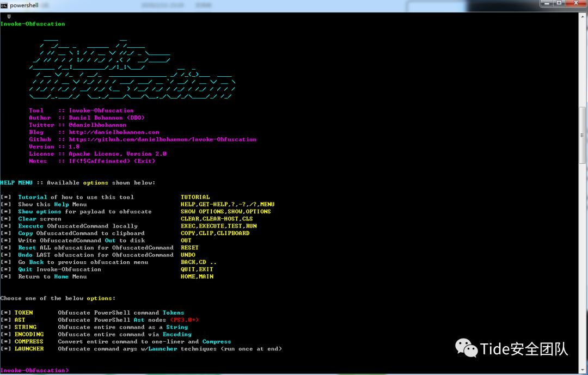588x375 pixels.
Task: Click 'Write ObfuscatedCommand Out to disk' line
Action: click(81, 241)
